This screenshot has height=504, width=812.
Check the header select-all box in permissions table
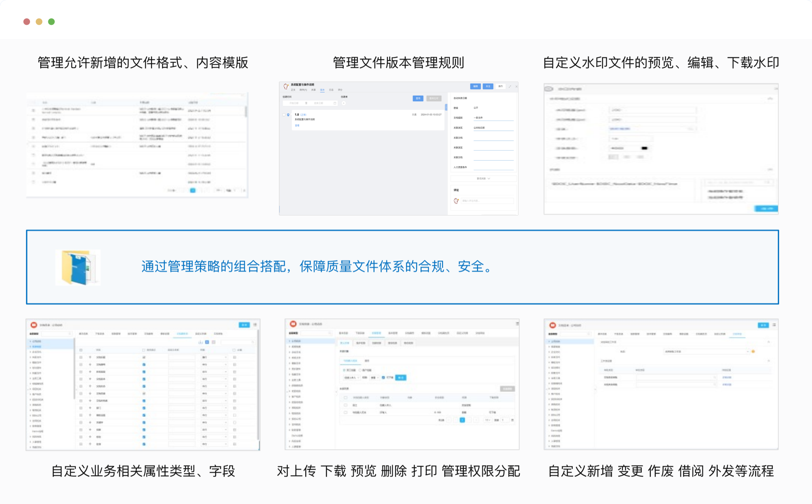pos(346,398)
